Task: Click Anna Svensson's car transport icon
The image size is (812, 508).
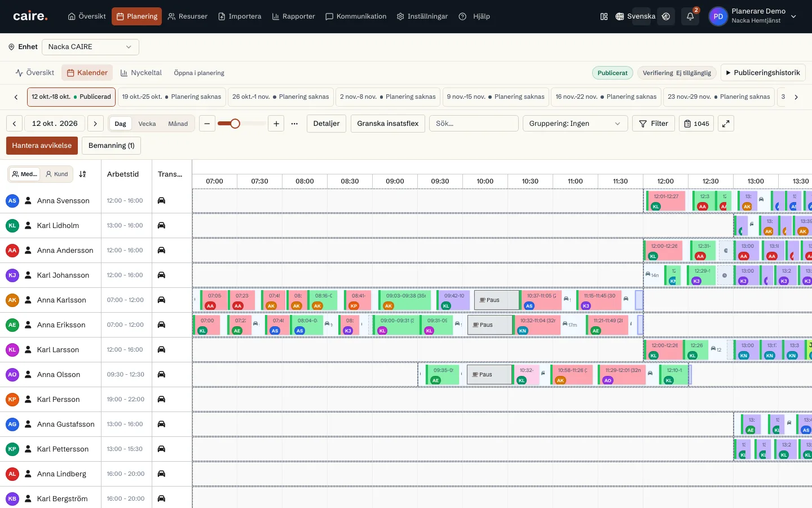Action: tap(161, 200)
